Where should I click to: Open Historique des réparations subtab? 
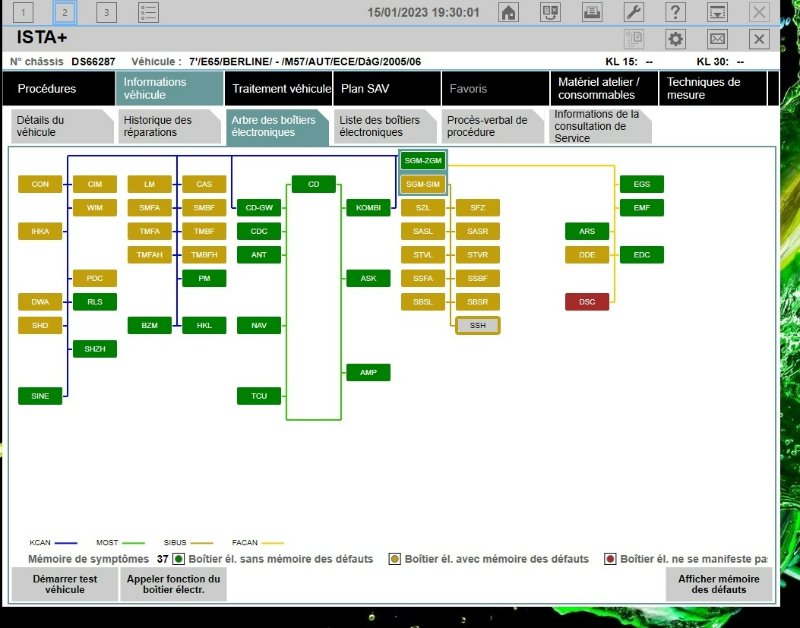(x=169, y=126)
